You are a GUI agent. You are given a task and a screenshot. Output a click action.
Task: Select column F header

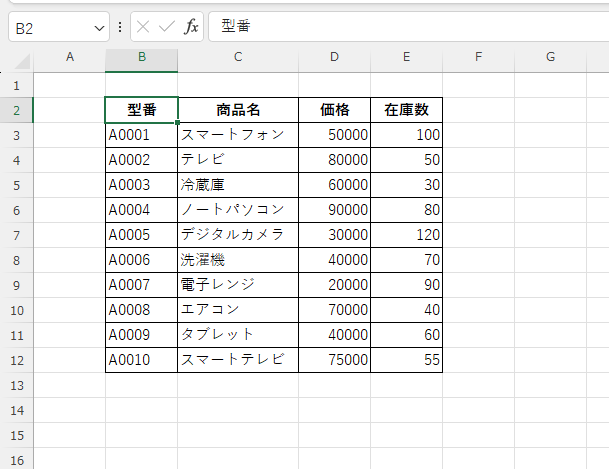pyautogui.click(x=478, y=57)
